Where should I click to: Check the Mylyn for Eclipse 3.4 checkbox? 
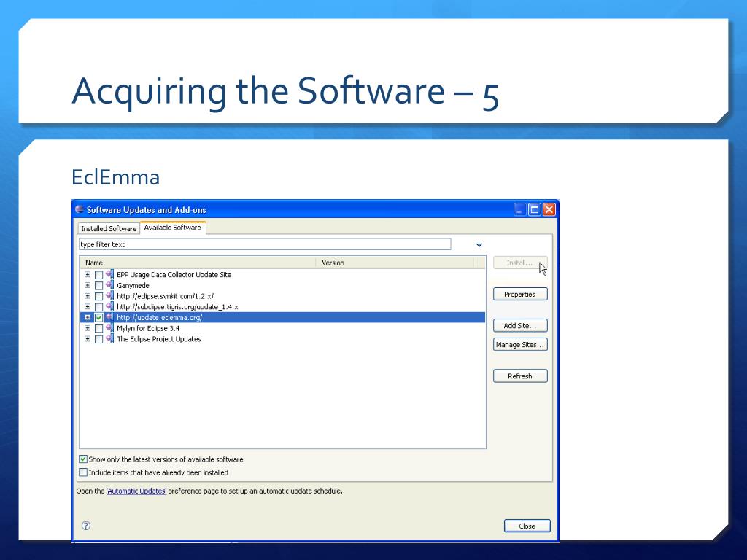[x=98, y=329]
